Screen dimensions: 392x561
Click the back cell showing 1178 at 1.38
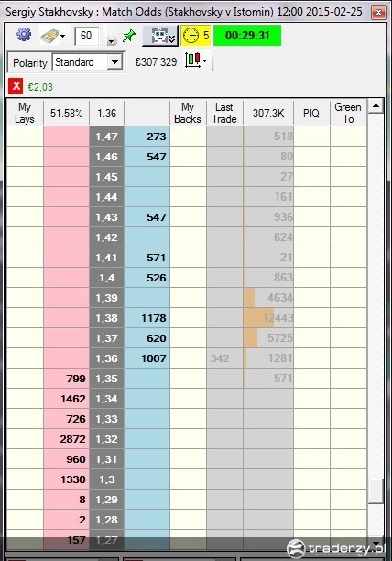tap(147, 318)
